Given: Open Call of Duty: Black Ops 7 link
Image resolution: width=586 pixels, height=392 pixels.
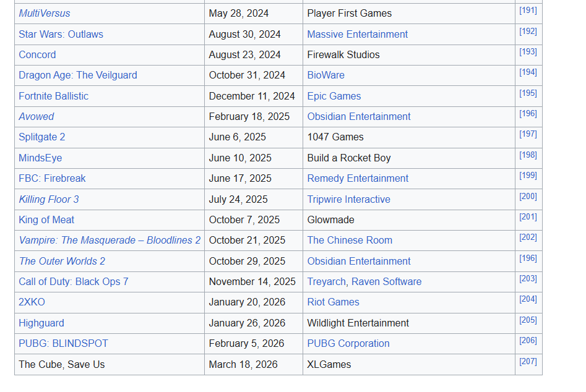Looking at the screenshot, I should click(73, 282).
